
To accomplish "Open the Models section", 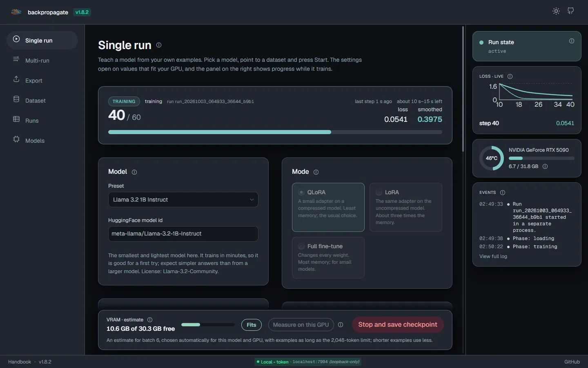I will 42,141.
